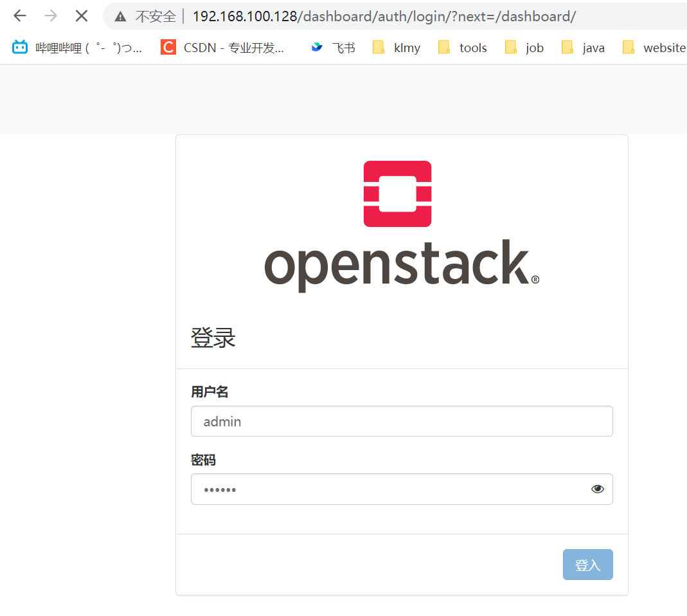This screenshot has height=616, width=687.
Task: Click the 不安全 security label
Action: (x=156, y=17)
